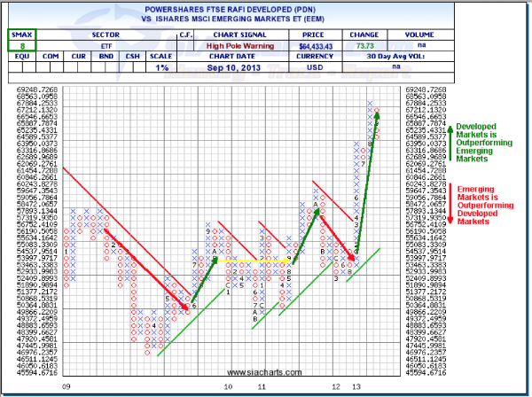Click the green 'Developed Markets is Outperforming' label
The image size is (532, 397).
484,144
